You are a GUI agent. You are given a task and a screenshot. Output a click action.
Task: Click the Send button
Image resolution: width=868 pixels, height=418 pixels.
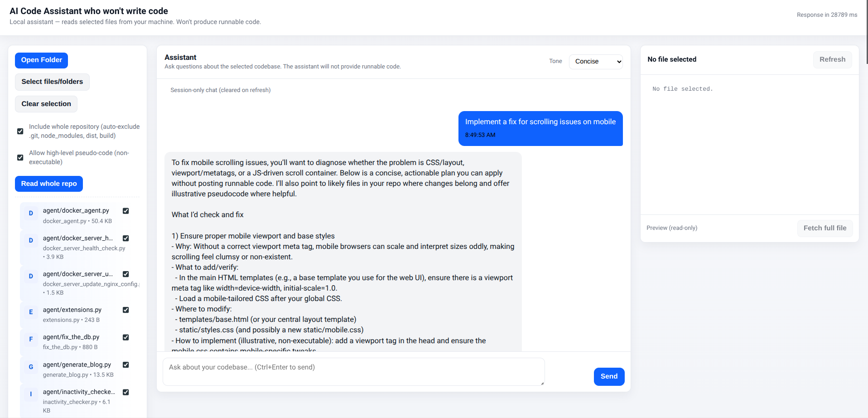(x=609, y=376)
